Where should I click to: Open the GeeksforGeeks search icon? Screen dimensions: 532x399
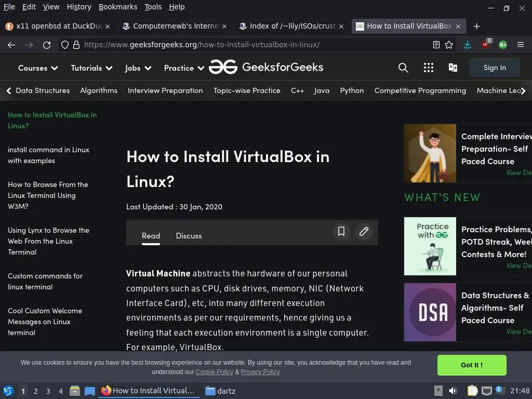[x=403, y=68]
